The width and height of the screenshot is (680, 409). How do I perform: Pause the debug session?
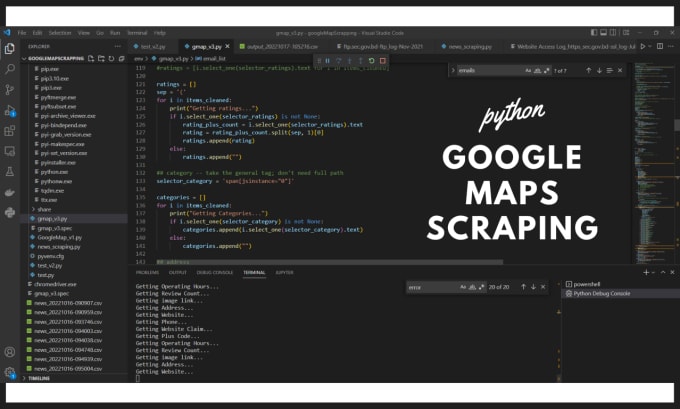[x=328, y=61]
